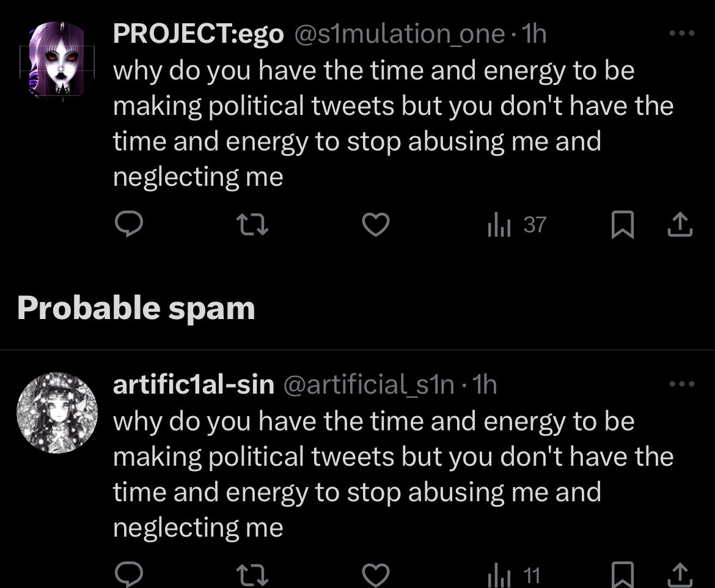The image size is (715, 588).
Task: Open more options on artific1al-sin tweet
Action: [x=682, y=384]
